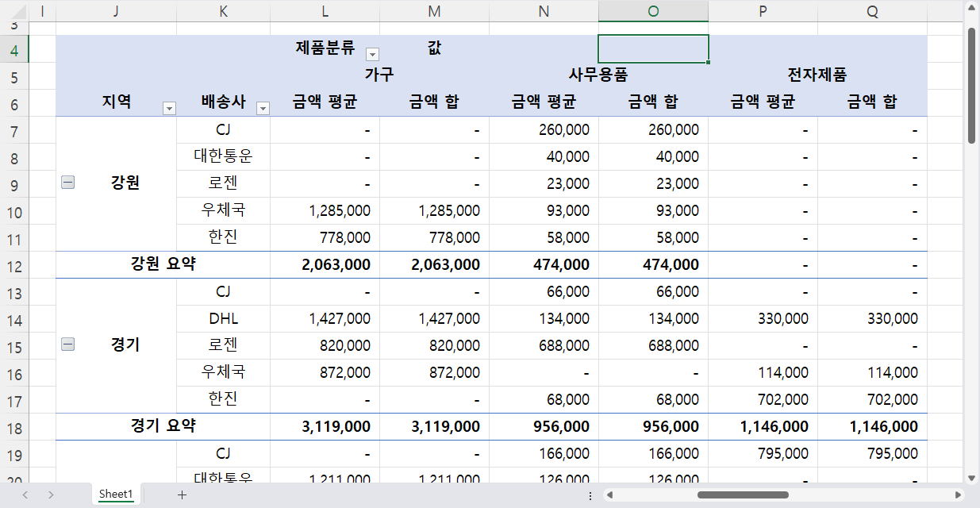Collapse the 강원 region group
This screenshot has height=508, width=980.
[67, 182]
